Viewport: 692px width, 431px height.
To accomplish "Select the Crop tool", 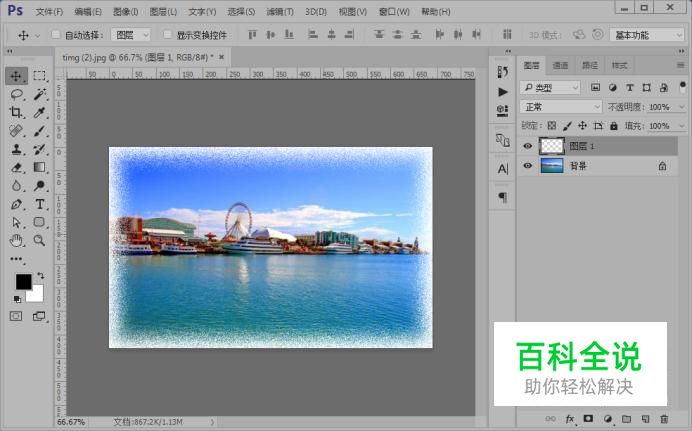I will pyautogui.click(x=16, y=113).
